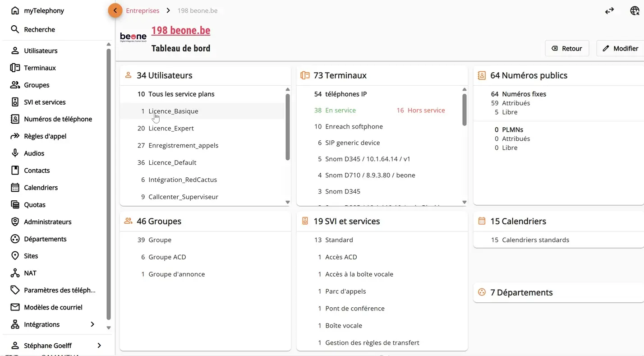Click the myTelephony home icon
Image resolution: width=644 pixels, height=356 pixels.
[15, 10]
